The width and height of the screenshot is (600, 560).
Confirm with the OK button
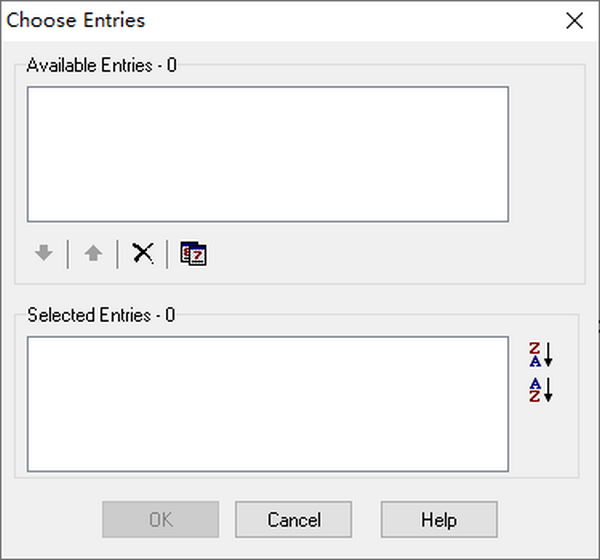(x=161, y=520)
